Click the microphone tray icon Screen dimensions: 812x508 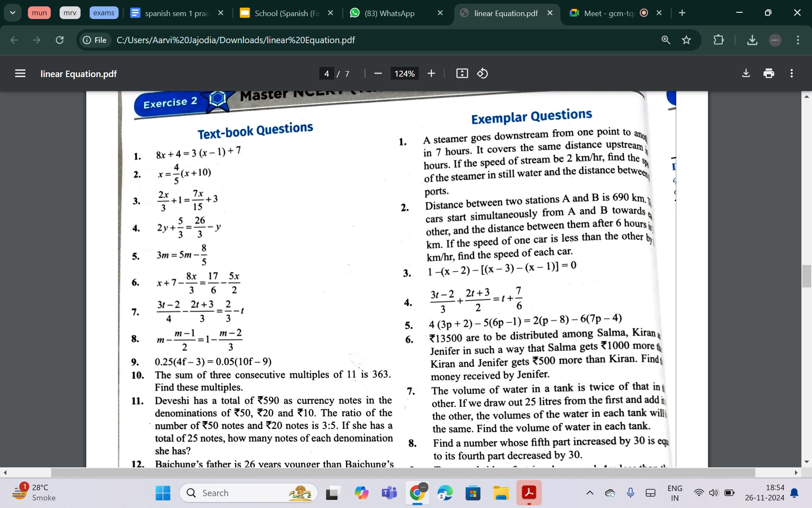tap(630, 493)
